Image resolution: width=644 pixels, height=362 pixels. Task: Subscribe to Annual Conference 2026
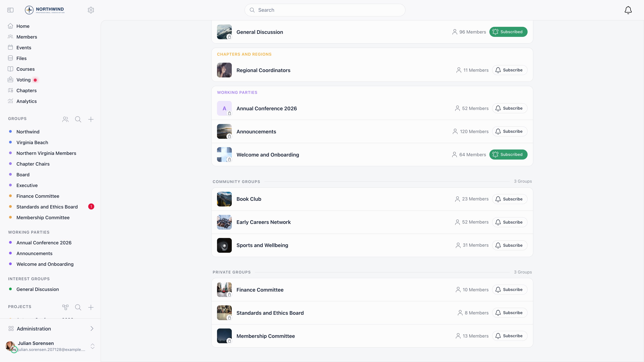point(509,108)
